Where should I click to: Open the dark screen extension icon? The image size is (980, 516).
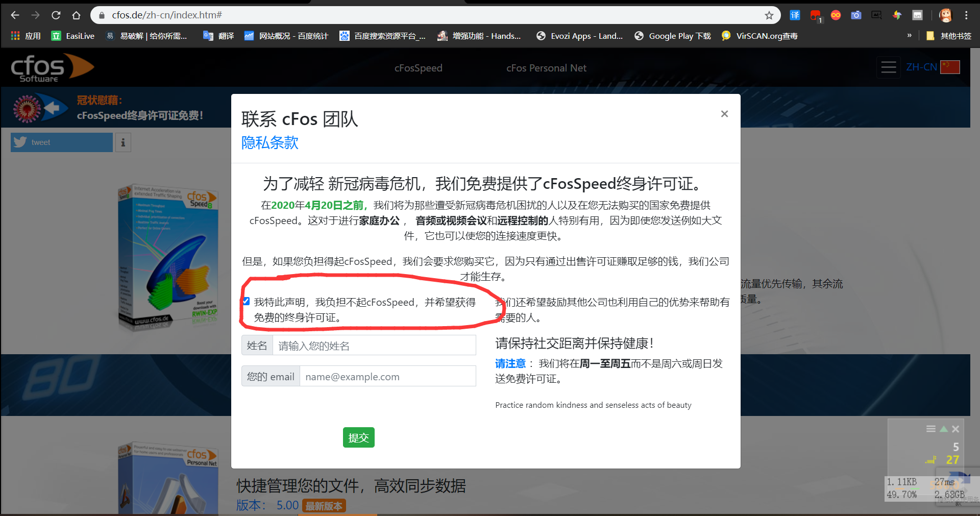[x=876, y=15]
